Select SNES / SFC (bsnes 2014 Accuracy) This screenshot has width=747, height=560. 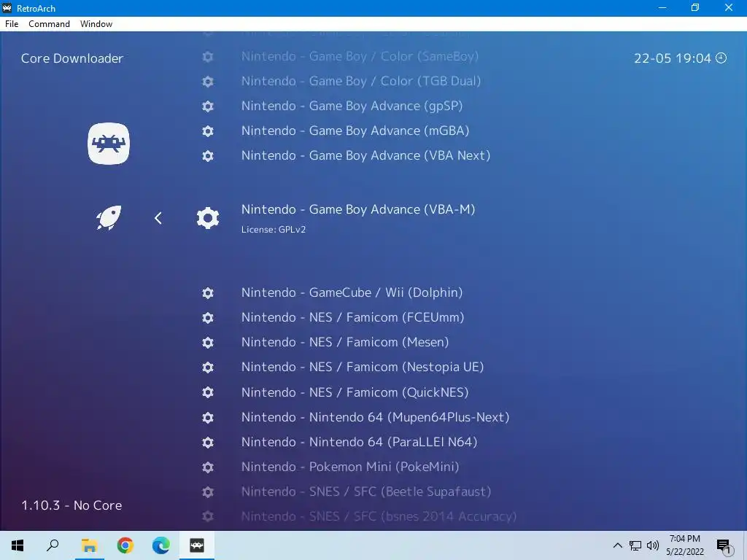[x=379, y=517]
